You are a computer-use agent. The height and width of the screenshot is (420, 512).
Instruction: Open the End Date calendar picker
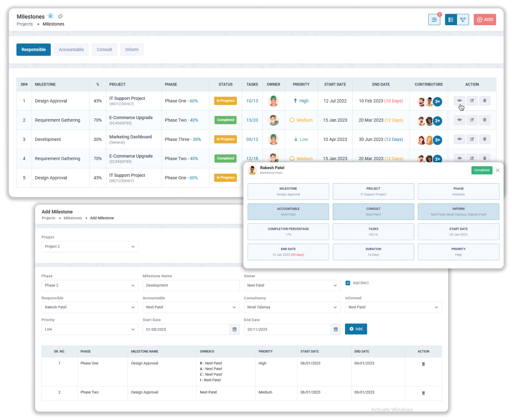point(335,329)
